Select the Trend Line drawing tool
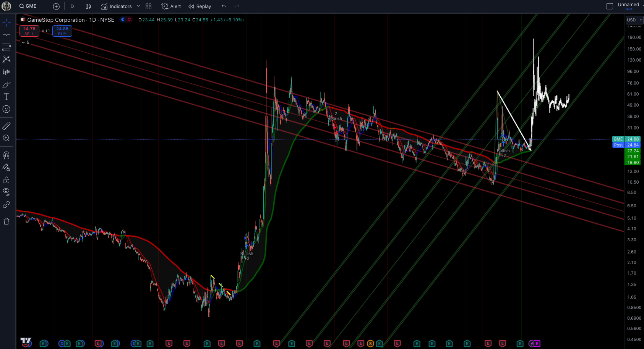This screenshot has width=644, height=349. 6,34
